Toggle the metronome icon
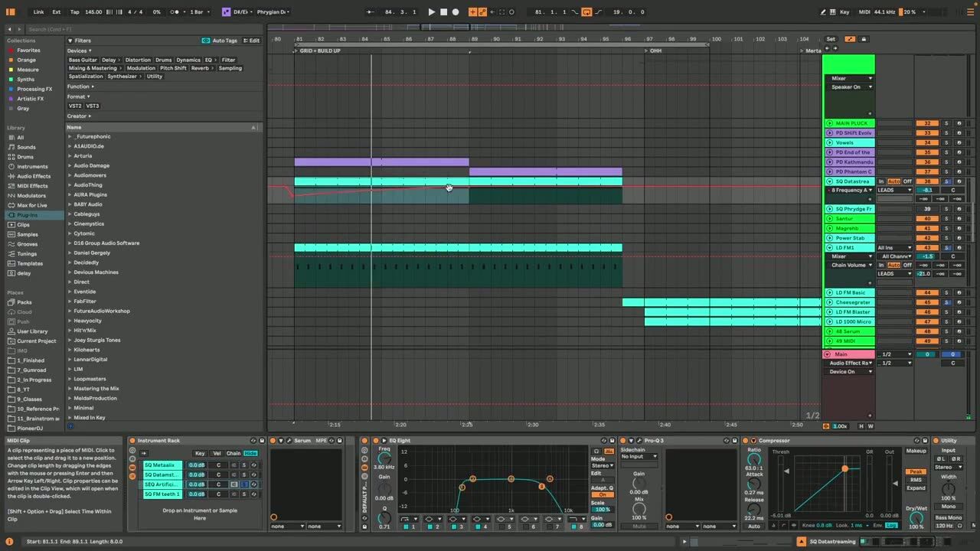980x551 pixels. click(175, 12)
